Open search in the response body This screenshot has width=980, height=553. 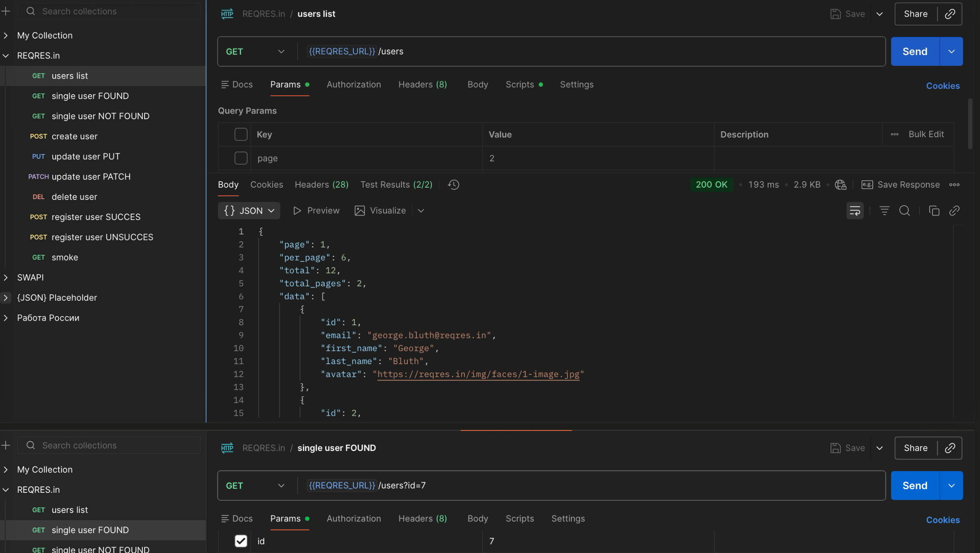click(904, 211)
